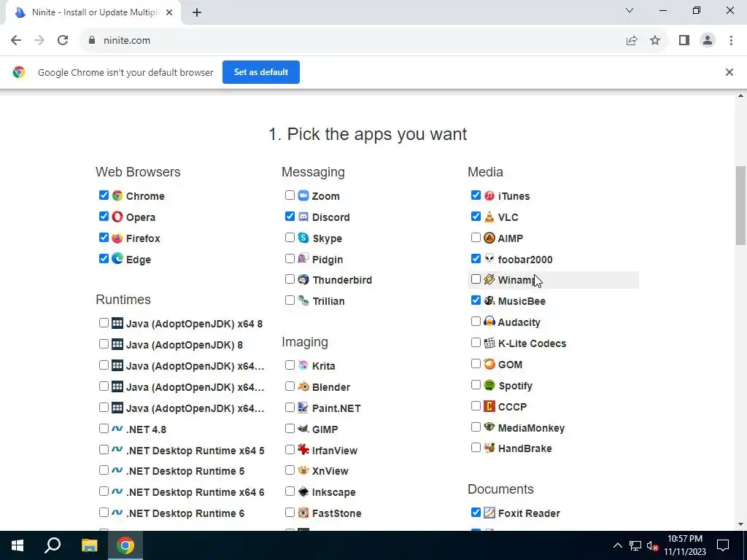Open Windows taskbar search

coord(53,545)
